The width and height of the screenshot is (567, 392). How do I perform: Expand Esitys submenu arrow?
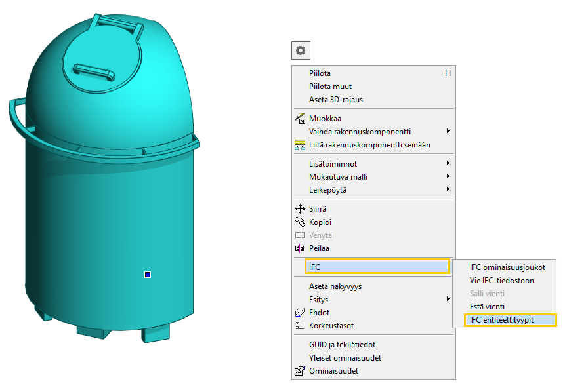[x=448, y=299]
